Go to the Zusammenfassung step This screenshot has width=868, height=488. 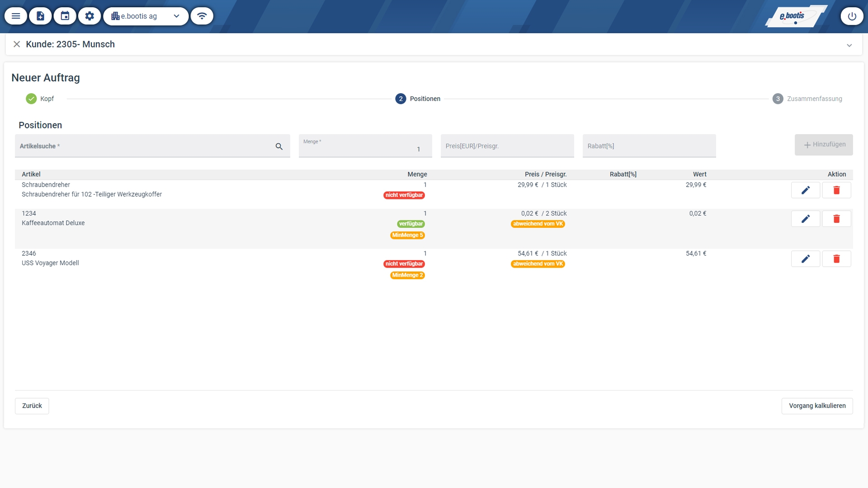click(x=807, y=99)
